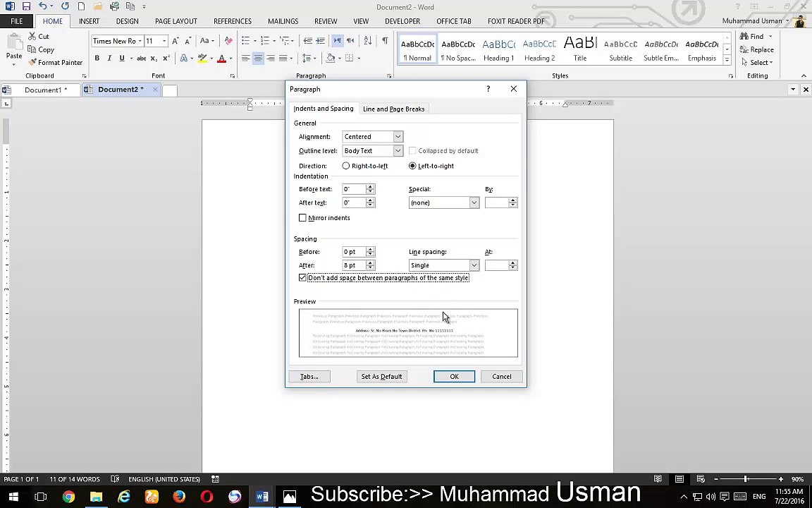Click Replace in Editing group
This screenshot has width=812, height=508.
[757, 50]
